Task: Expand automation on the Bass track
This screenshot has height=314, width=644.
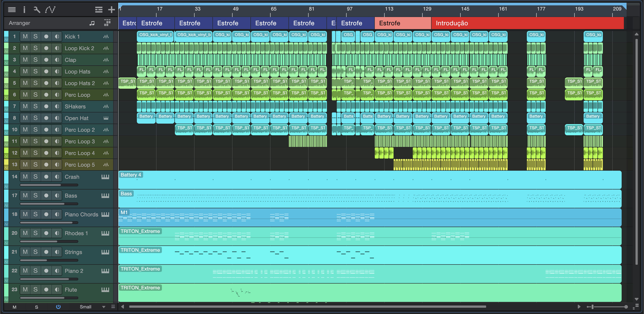Action: 6,205
